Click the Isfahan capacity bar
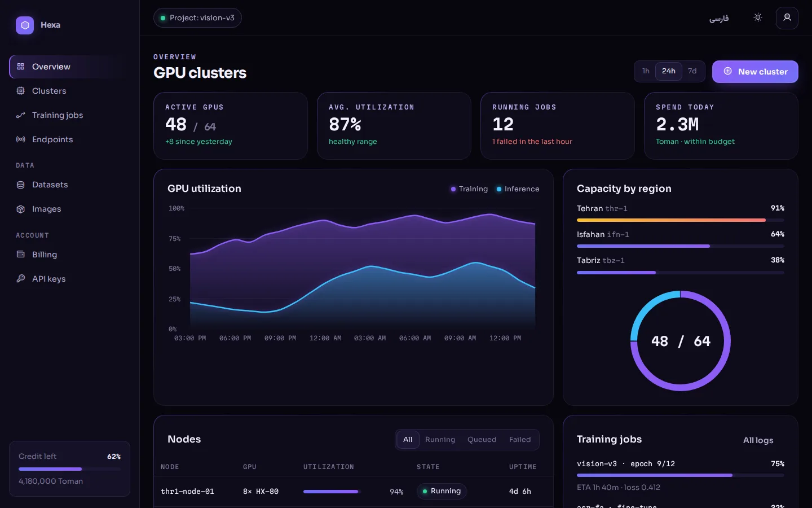 681,246
